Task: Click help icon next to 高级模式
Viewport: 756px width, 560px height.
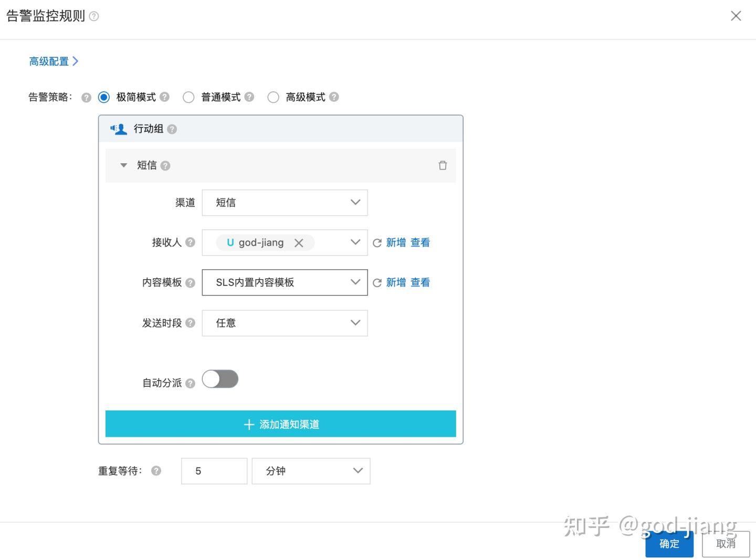Action: (x=334, y=97)
